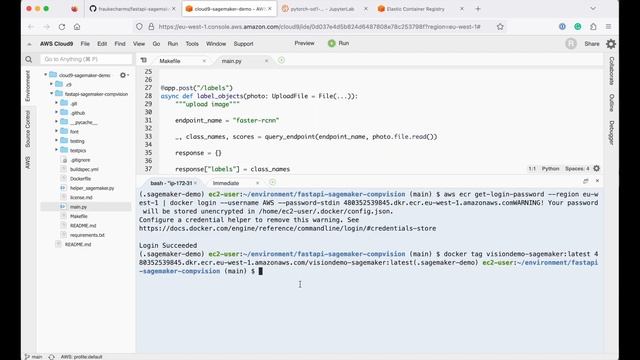Click the editor pane tab list icon
The width and height of the screenshot is (640, 360).
click(144, 60)
